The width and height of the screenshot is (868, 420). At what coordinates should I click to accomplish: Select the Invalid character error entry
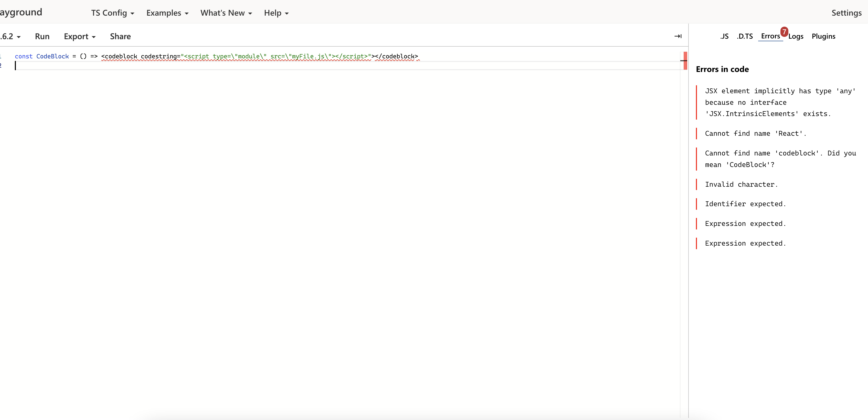pos(742,184)
